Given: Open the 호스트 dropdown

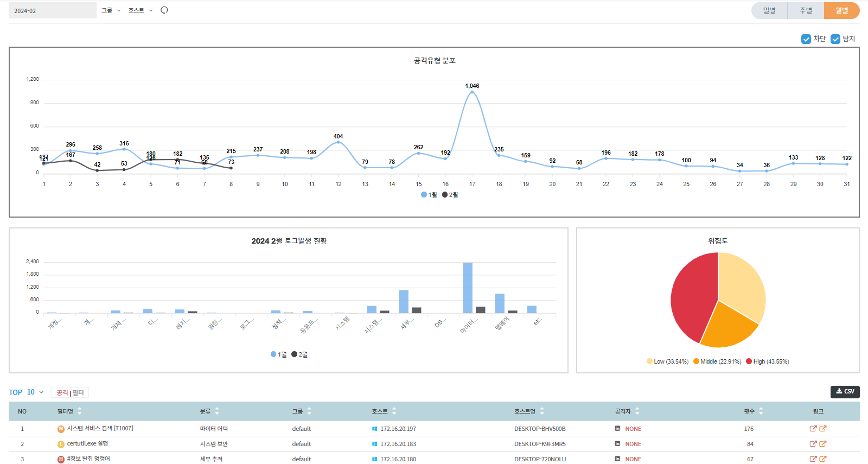Looking at the screenshot, I should pyautogui.click(x=141, y=10).
